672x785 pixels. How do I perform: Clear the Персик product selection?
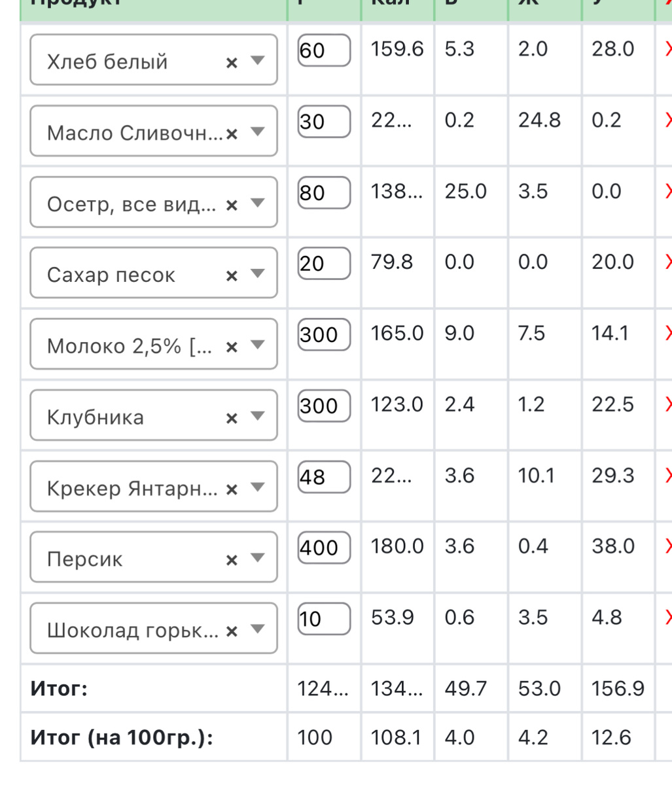pyautogui.click(x=231, y=561)
